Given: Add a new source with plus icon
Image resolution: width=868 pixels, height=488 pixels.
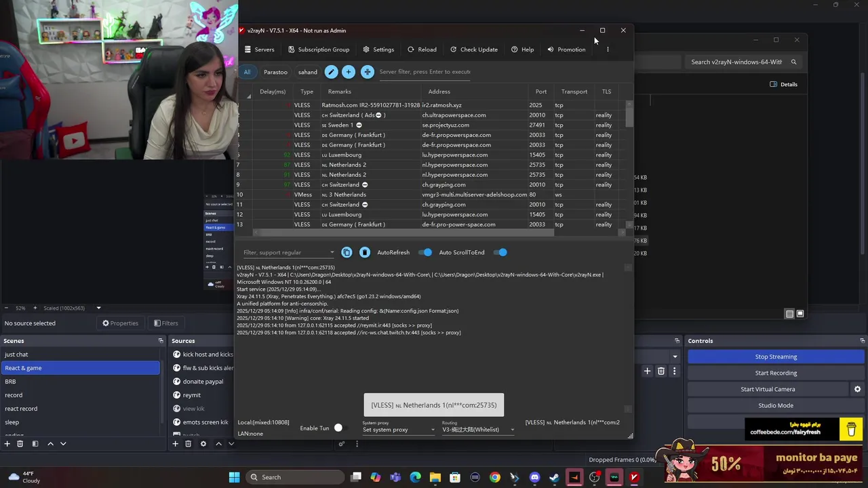Looking at the screenshot, I should click(x=175, y=444).
